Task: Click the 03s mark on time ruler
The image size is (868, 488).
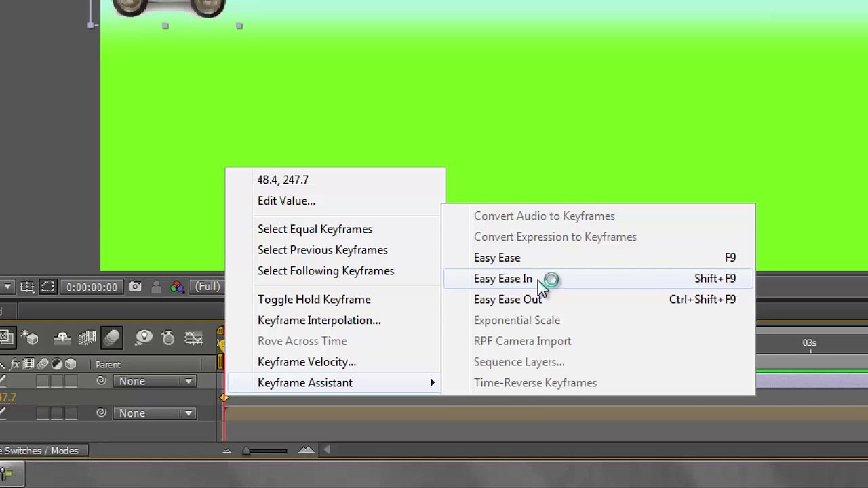Action: pos(810,343)
